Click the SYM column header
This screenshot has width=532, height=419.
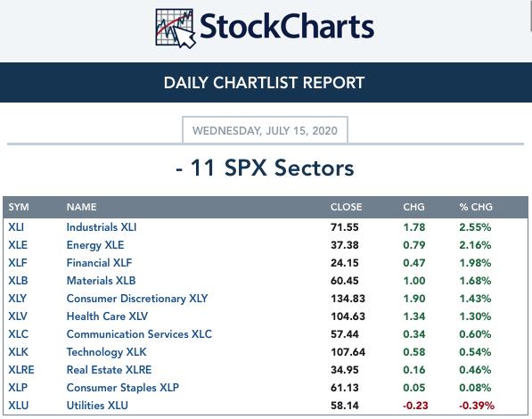19,207
